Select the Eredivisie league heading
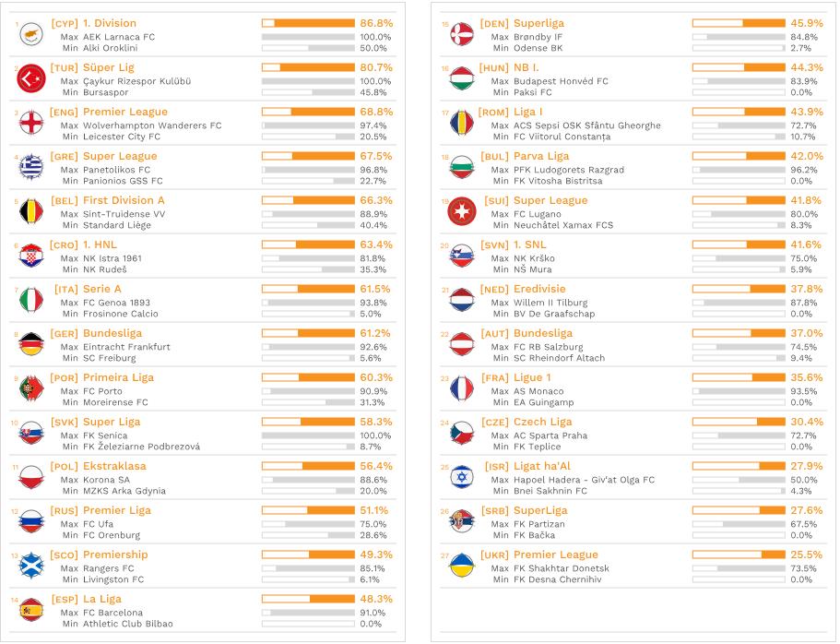 click(539, 289)
